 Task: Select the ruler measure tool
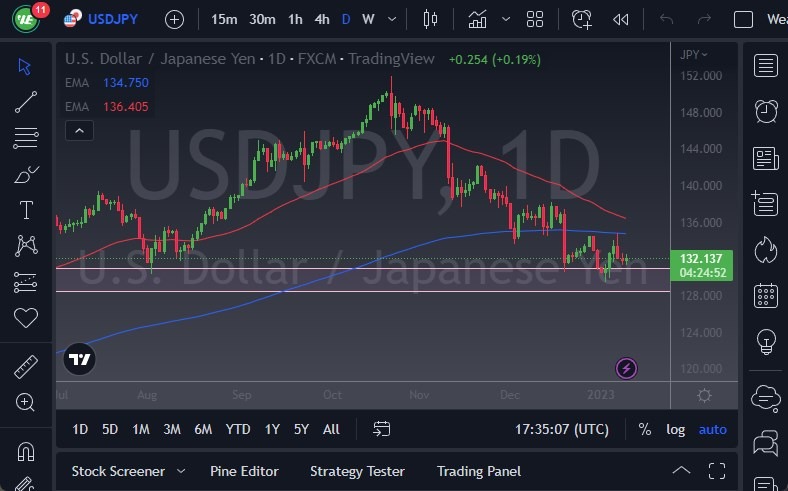(x=26, y=366)
